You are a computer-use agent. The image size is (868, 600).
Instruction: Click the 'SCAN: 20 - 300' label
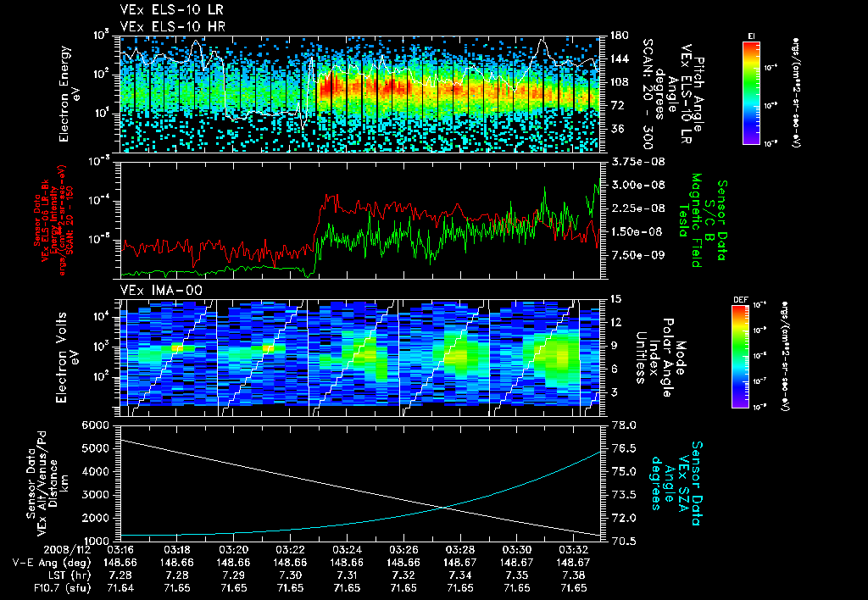pos(648,94)
